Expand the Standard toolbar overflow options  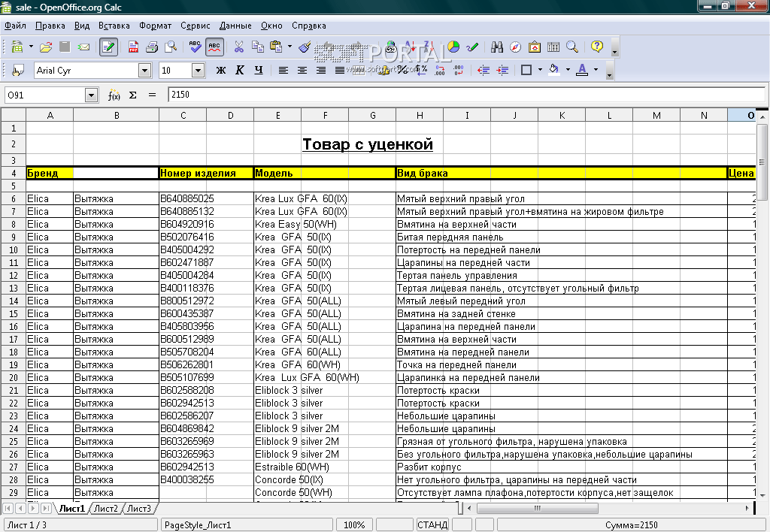tap(614, 47)
